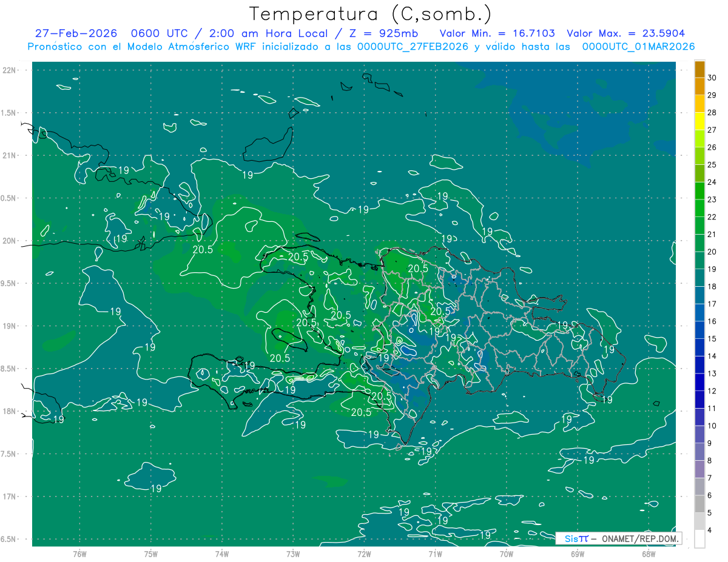Click the "71W" longitude label
The image size is (728, 562).
(435, 554)
